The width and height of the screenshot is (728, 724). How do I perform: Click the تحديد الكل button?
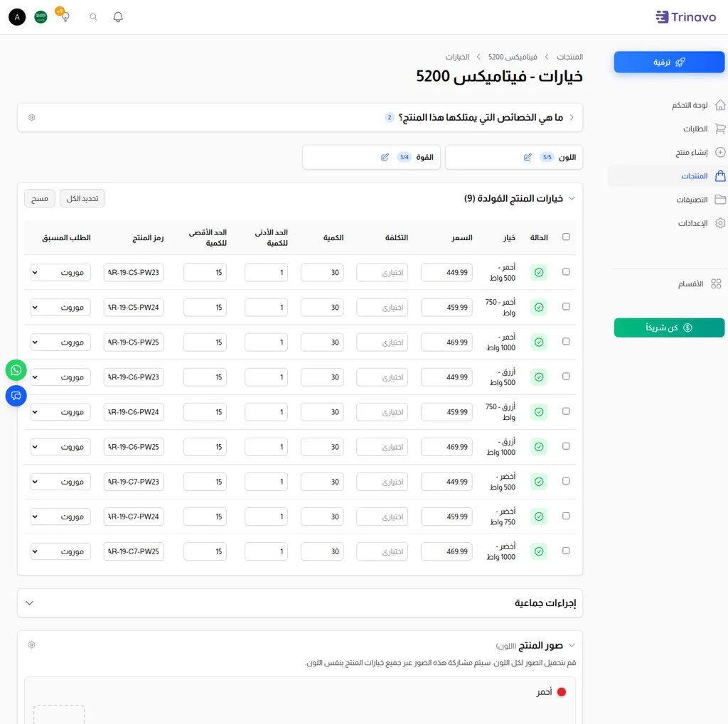82,199
